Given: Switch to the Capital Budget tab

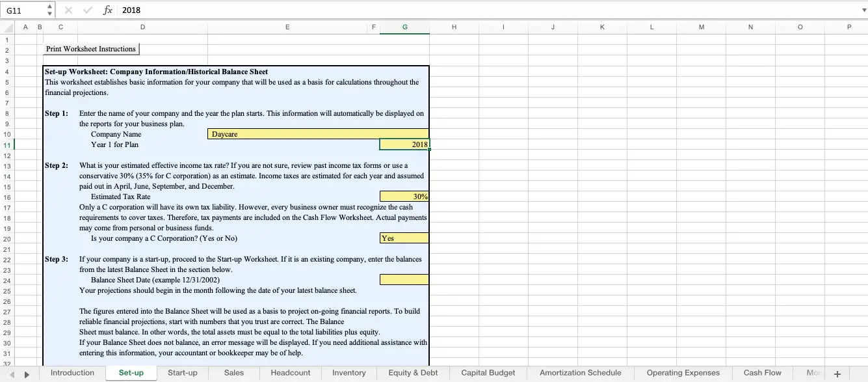Looking at the screenshot, I should (x=488, y=373).
